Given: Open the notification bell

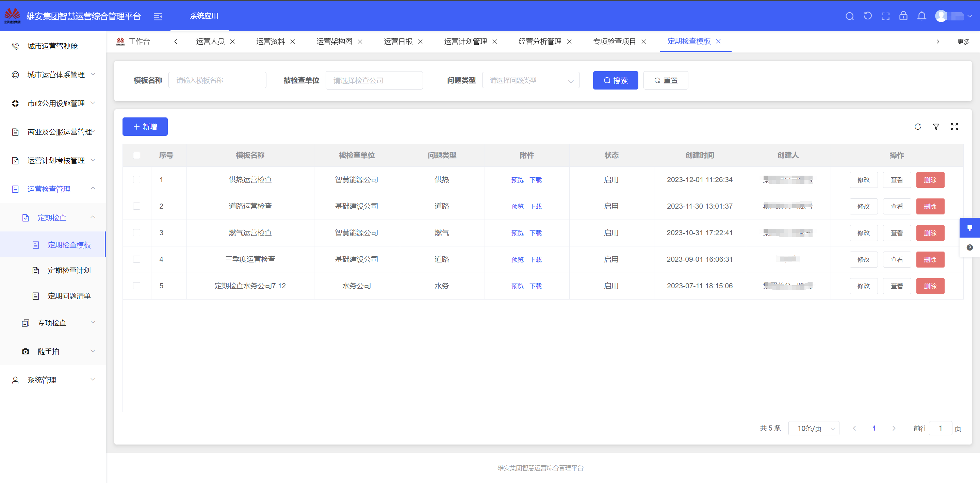Looking at the screenshot, I should coord(922,16).
